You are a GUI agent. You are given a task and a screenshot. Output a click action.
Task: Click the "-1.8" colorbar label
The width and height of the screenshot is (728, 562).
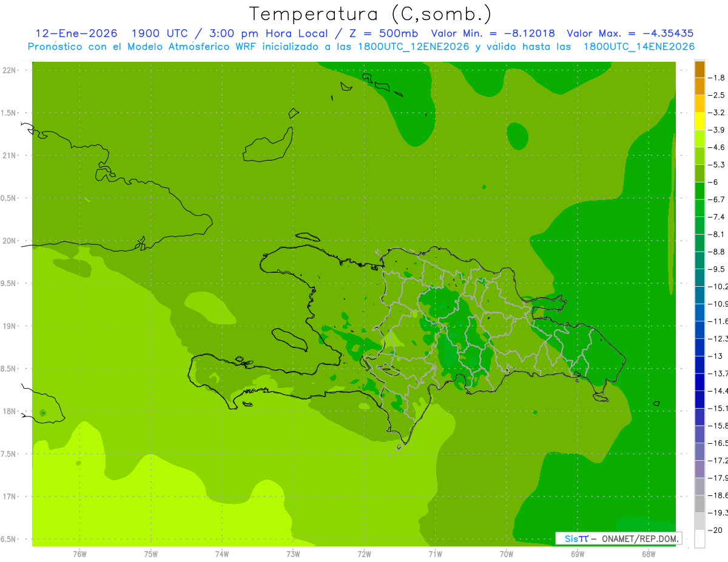[716, 78]
